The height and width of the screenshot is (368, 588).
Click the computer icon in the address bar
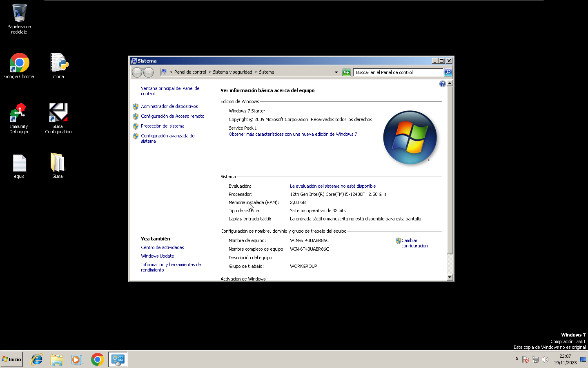tap(164, 72)
